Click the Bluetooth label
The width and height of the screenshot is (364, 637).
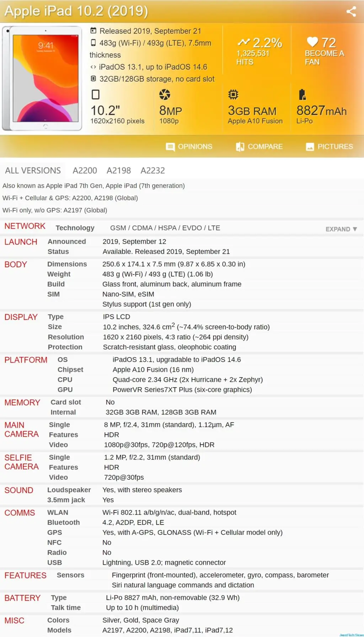(x=64, y=522)
